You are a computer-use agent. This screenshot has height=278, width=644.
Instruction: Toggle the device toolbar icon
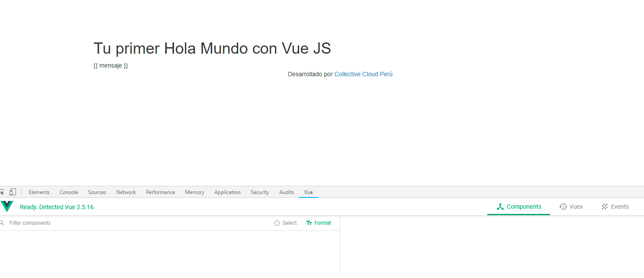[x=13, y=192]
